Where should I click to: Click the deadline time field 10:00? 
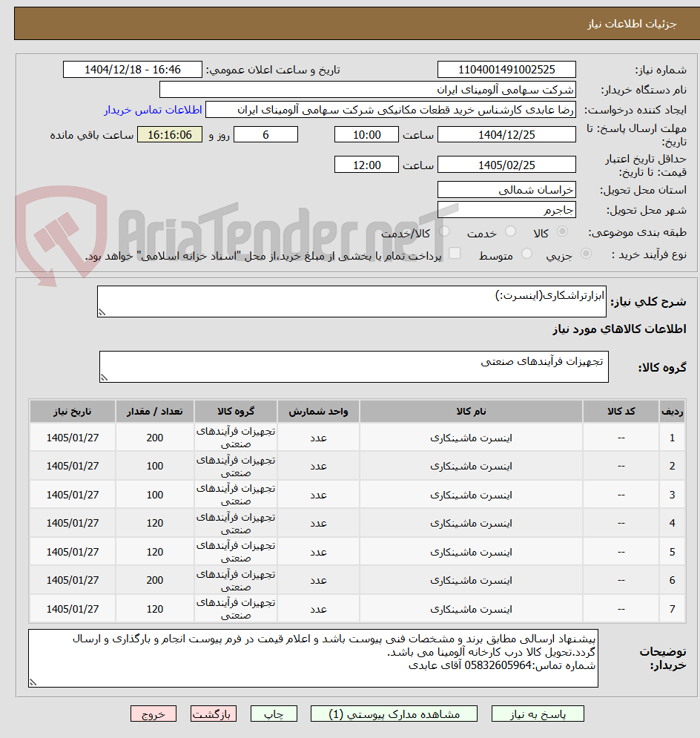[x=366, y=134]
